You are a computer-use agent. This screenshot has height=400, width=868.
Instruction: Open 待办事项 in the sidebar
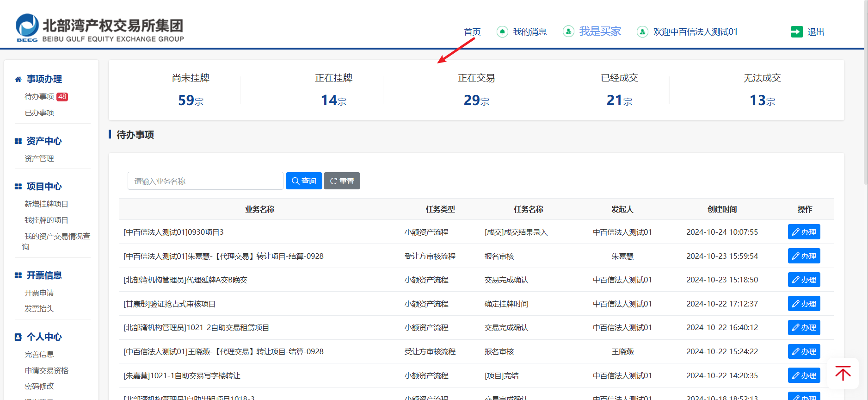[39, 97]
